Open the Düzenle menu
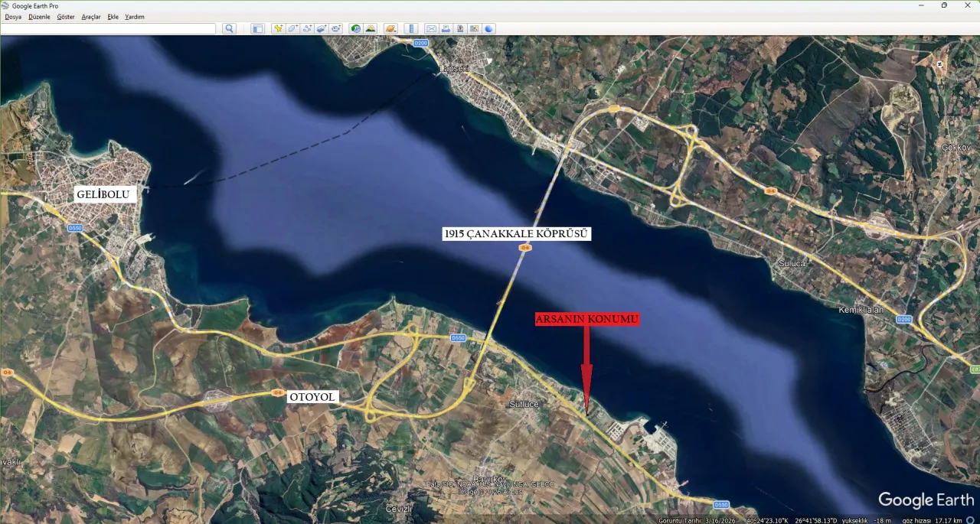 [39, 17]
